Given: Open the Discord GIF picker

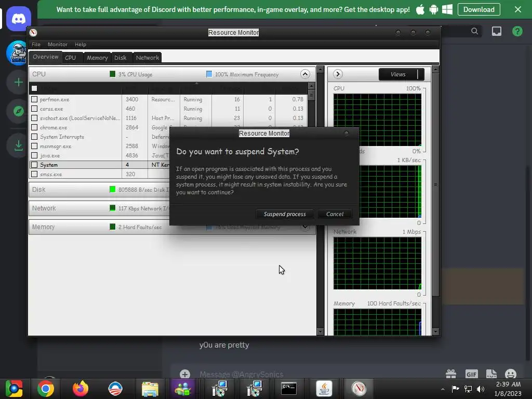Looking at the screenshot, I should pos(471,374).
